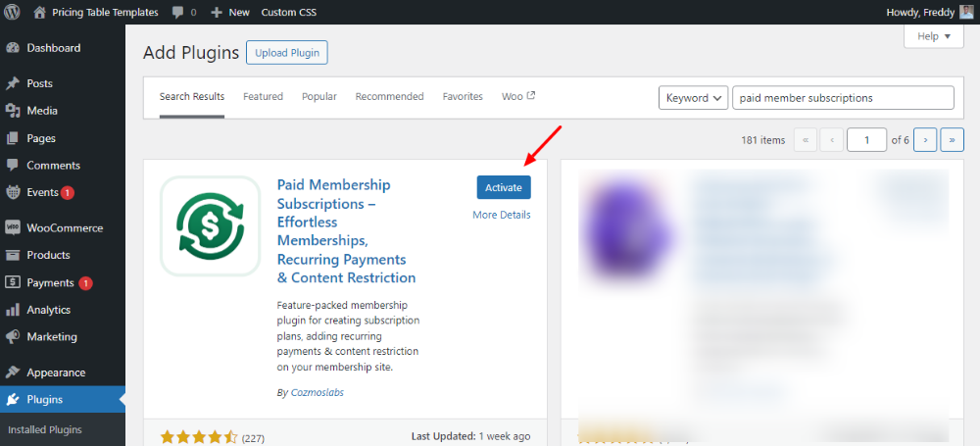This screenshot has width=980, height=446.
Task: Go to previous page of results
Action: point(832,140)
